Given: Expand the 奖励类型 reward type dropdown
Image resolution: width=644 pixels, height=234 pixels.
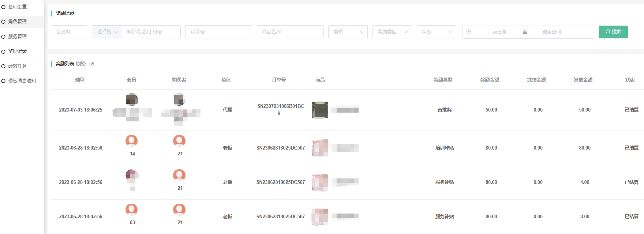Looking at the screenshot, I should coord(392,32).
